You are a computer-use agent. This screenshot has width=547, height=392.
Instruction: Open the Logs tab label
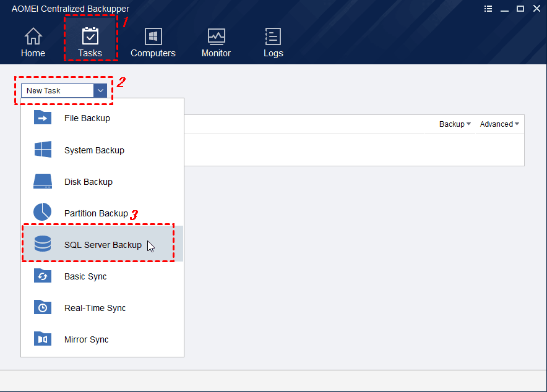pyautogui.click(x=273, y=53)
